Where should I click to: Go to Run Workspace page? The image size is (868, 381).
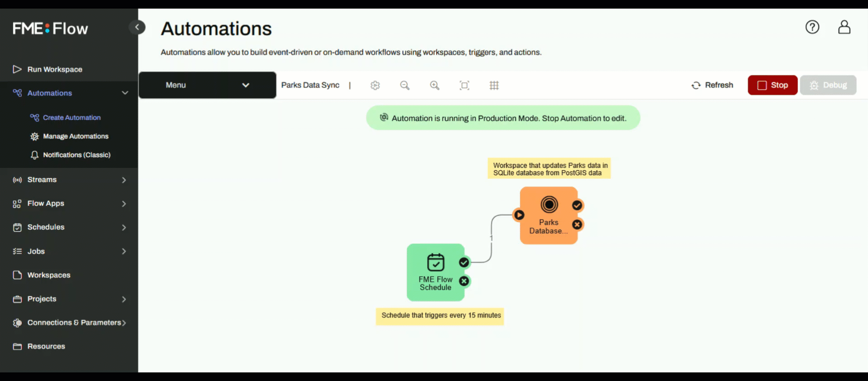tap(54, 69)
